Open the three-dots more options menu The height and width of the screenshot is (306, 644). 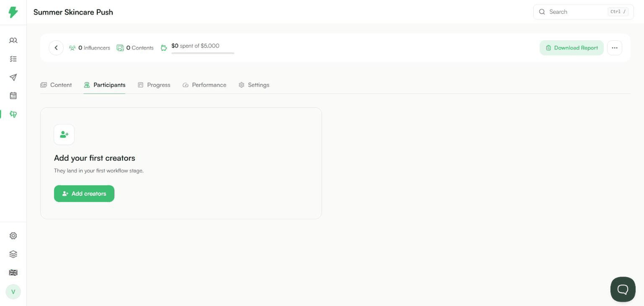[x=614, y=48]
